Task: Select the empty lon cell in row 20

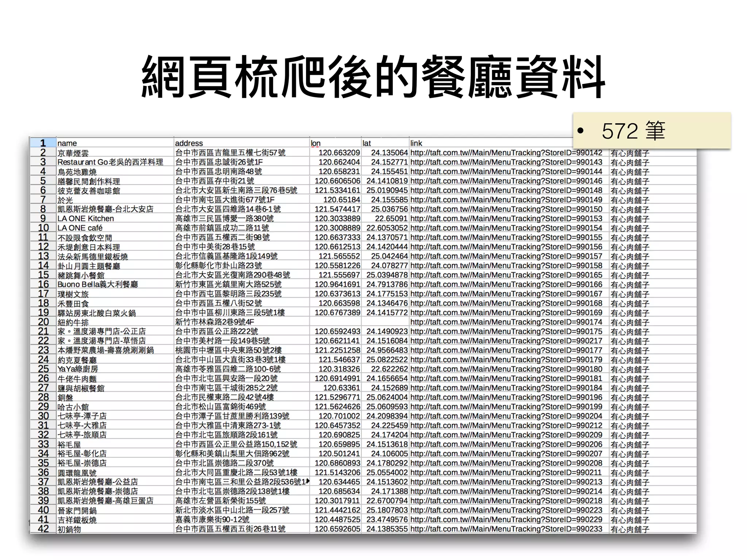Action: [335, 322]
